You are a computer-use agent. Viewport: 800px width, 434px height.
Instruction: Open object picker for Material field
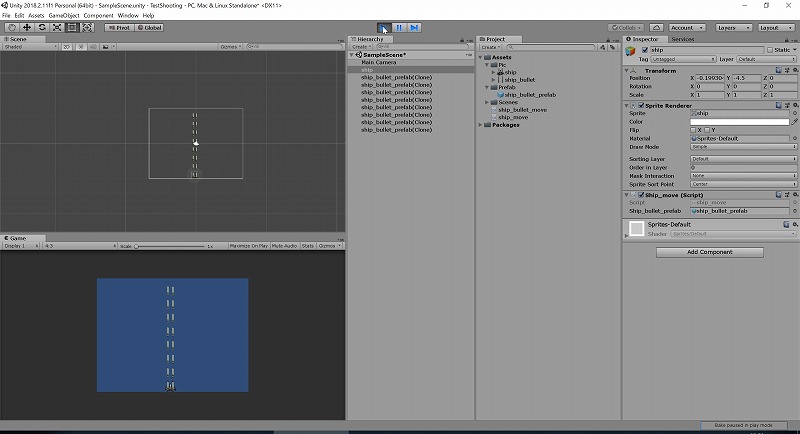coord(795,138)
